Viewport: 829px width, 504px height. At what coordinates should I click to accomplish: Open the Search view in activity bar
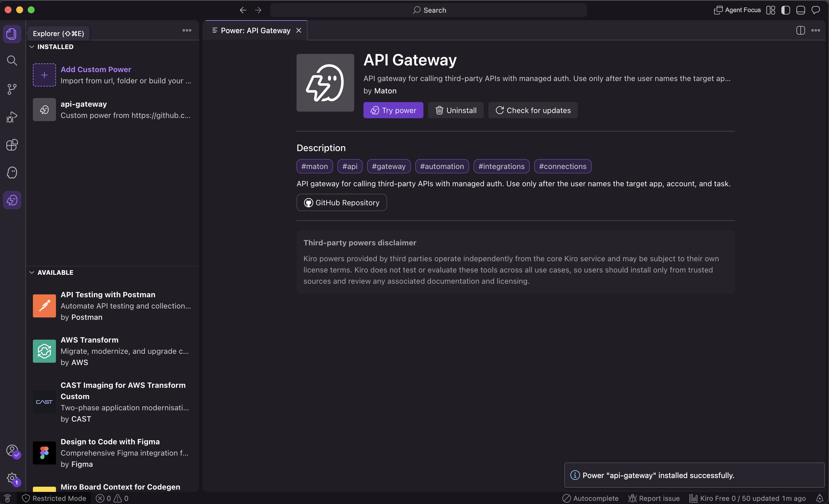click(12, 61)
